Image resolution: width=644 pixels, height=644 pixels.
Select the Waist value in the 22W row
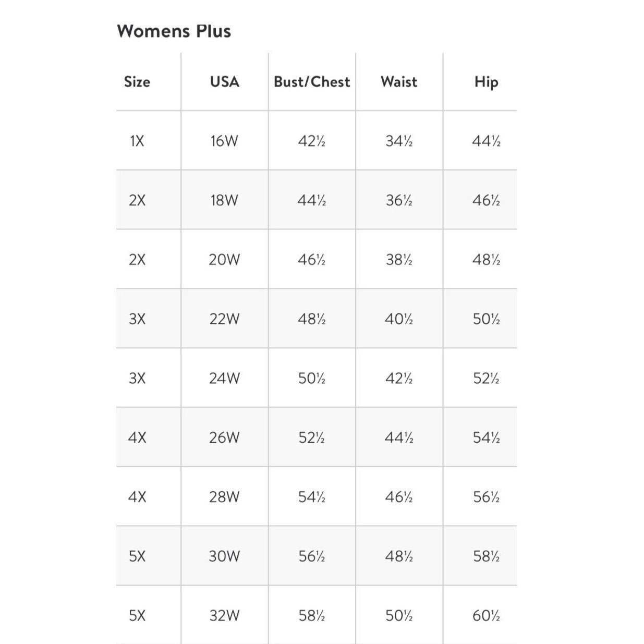399,319
